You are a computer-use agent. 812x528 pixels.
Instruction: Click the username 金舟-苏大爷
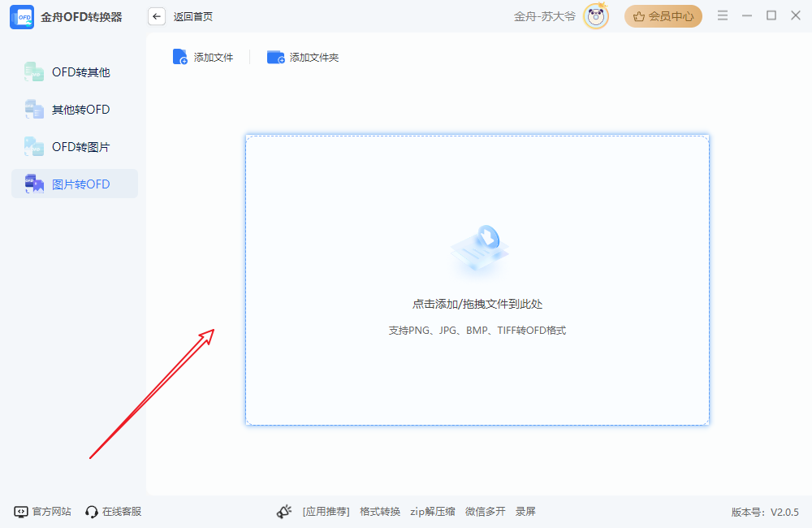click(x=545, y=16)
